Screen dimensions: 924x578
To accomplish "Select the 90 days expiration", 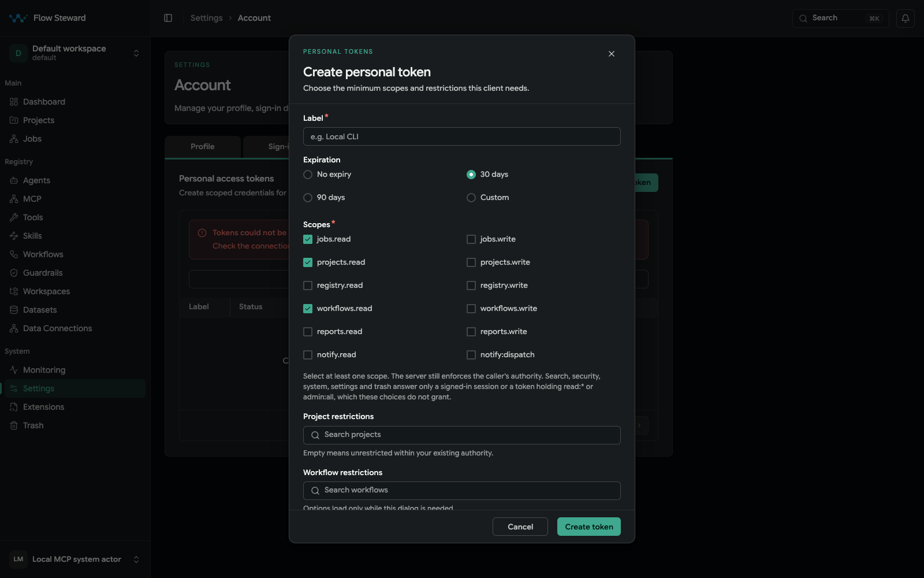I will click(x=308, y=198).
